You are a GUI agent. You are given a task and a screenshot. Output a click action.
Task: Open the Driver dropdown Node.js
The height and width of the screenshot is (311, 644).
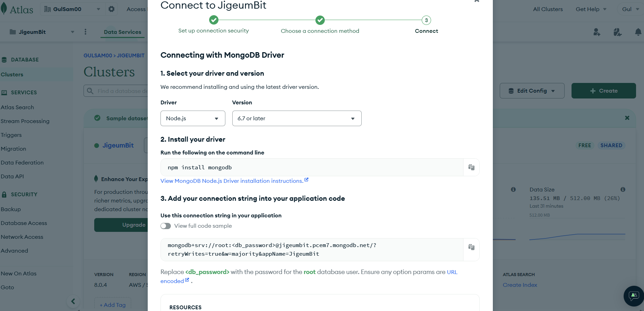click(193, 118)
